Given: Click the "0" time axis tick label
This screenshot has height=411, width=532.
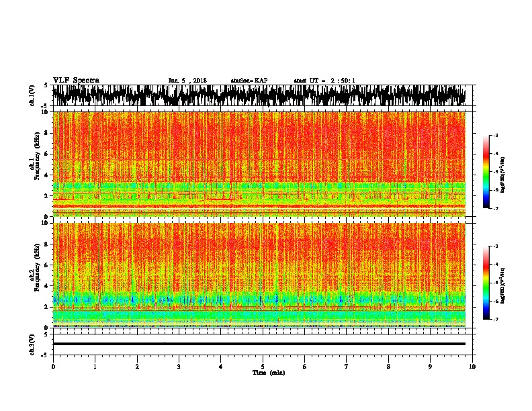Looking at the screenshot, I should pyautogui.click(x=53, y=367).
